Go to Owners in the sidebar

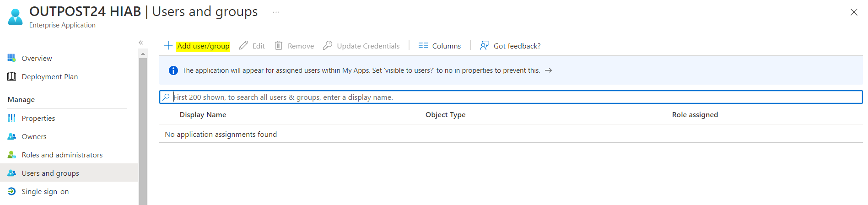[x=34, y=136]
